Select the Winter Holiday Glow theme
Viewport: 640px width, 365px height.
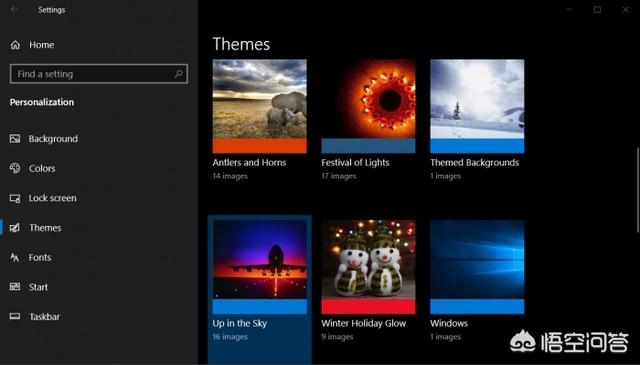(x=368, y=267)
